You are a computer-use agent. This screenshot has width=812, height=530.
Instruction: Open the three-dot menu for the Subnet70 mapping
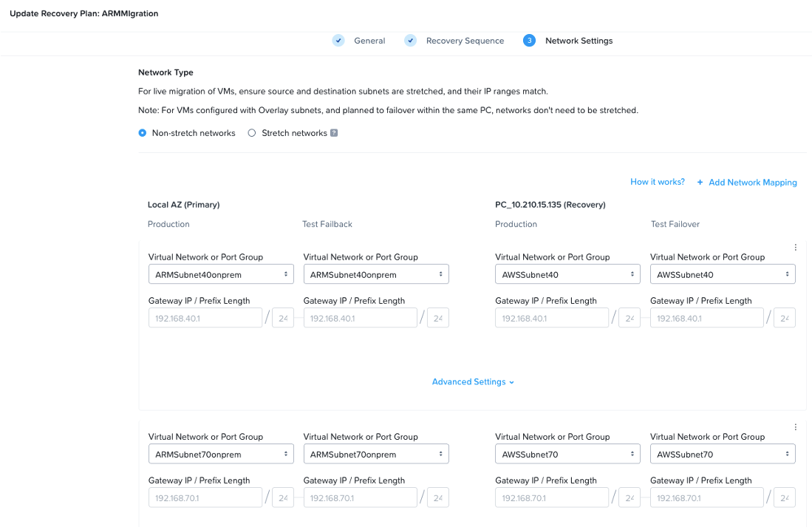796,427
